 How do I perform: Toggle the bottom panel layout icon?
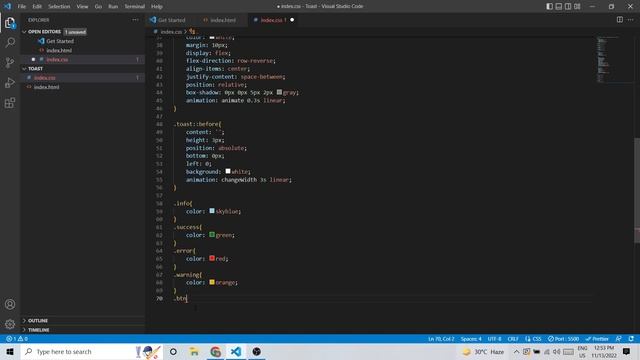click(x=559, y=7)
